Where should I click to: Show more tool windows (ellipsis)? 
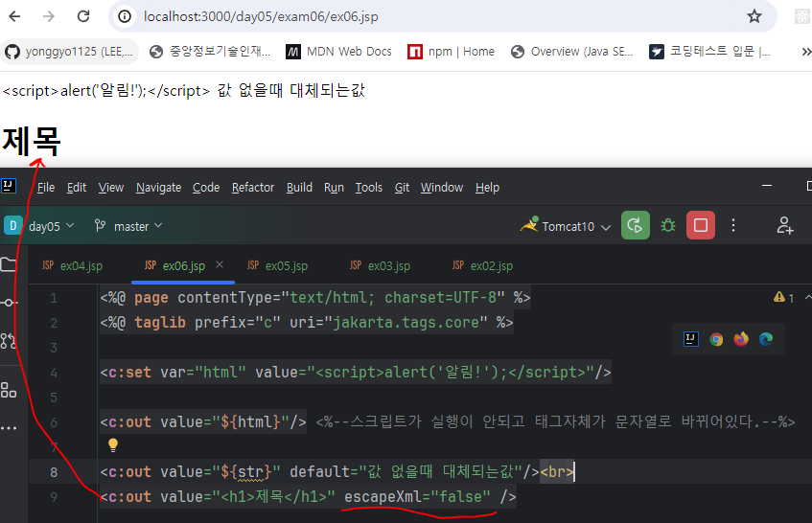(x=9, y=428)
